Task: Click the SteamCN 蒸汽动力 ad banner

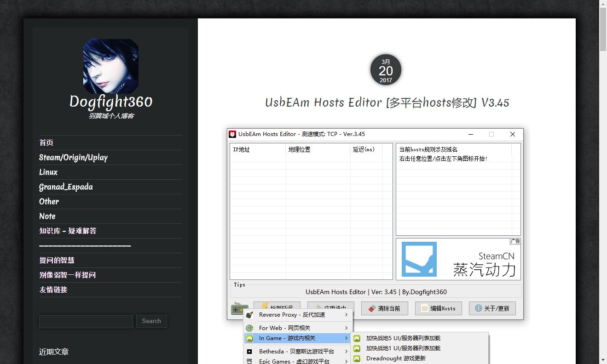Action: point(458,259)
